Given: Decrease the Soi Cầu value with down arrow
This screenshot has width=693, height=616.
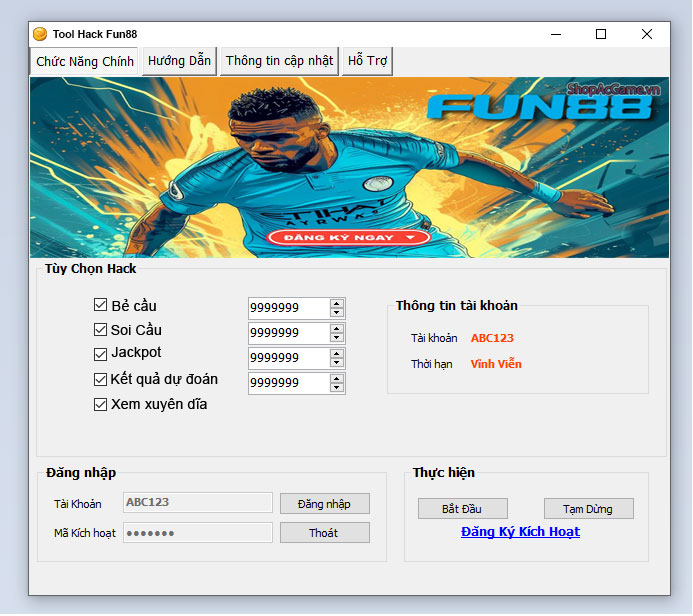Looking at the screenshot, I should 337,337.
